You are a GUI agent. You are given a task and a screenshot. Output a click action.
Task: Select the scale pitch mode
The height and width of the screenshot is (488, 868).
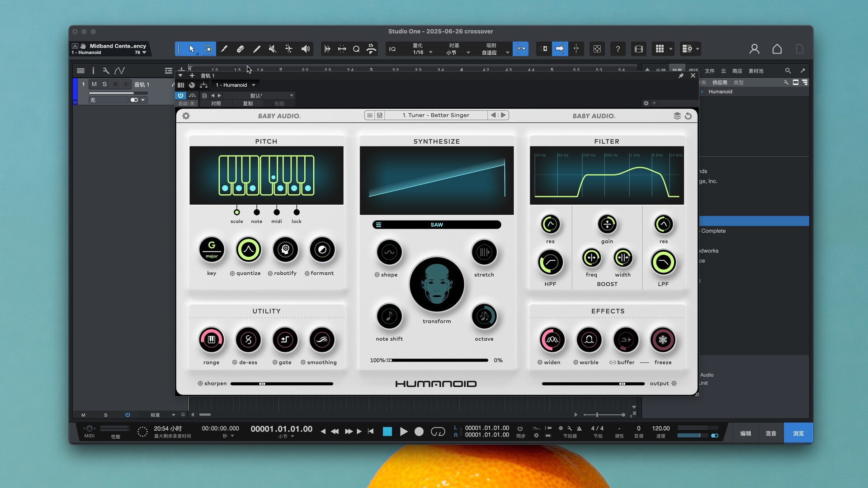236,212
